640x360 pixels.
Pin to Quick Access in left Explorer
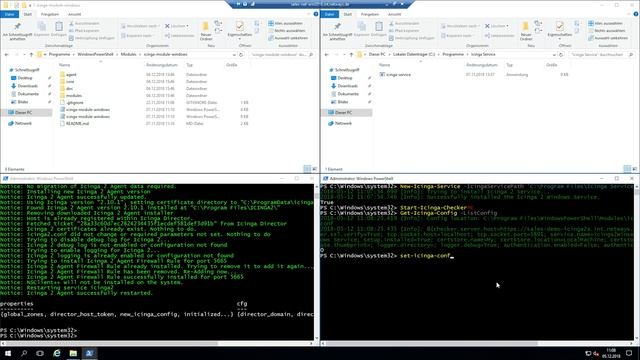click(17, 31)
